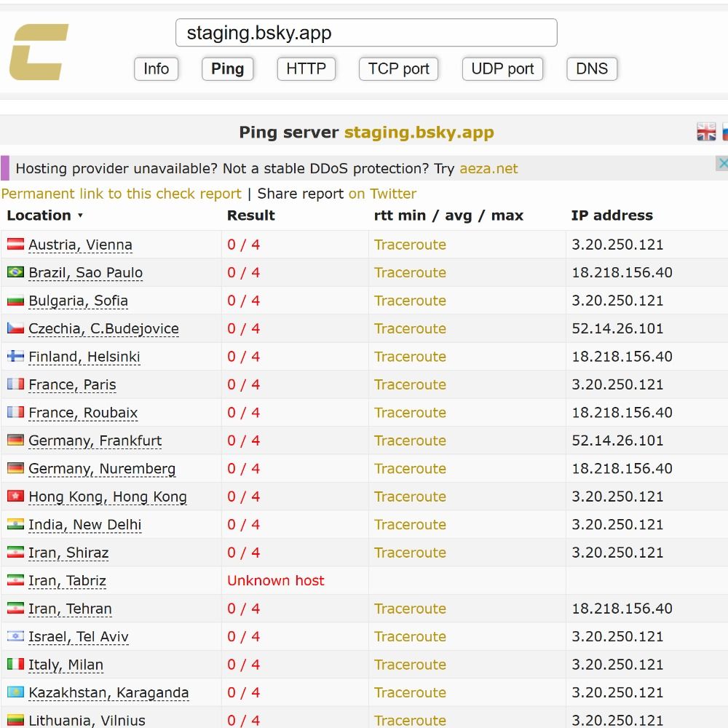
Task: Click the India flag icon
Action: [x=15, y=523]
